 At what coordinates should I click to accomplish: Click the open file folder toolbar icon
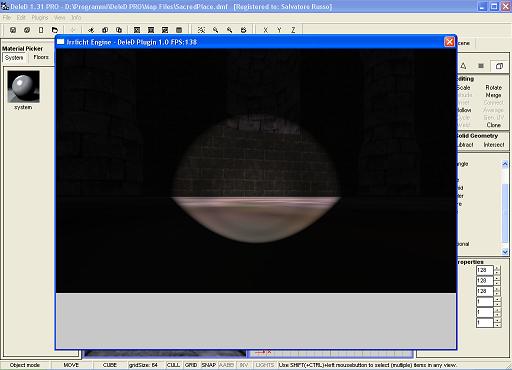[x=55, y=30]
